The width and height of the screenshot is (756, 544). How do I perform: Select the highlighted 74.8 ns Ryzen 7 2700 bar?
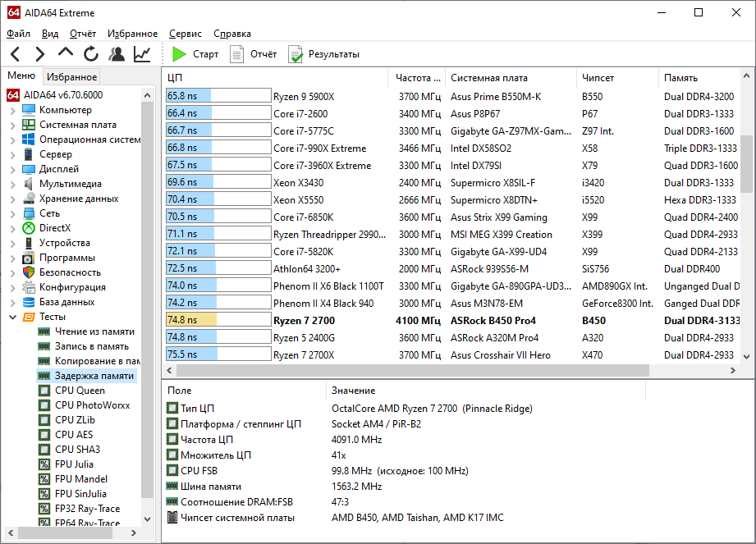click(218, 320)
